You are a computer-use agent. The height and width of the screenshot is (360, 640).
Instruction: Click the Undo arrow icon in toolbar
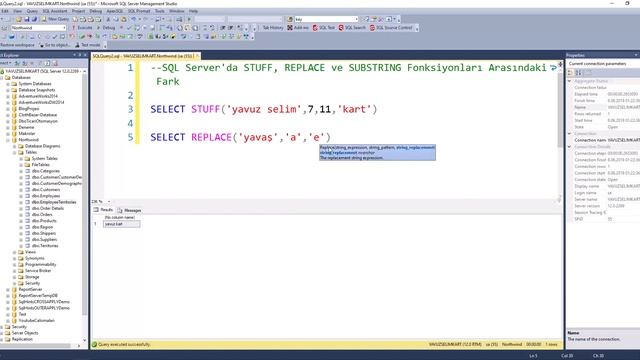[133, 19]
